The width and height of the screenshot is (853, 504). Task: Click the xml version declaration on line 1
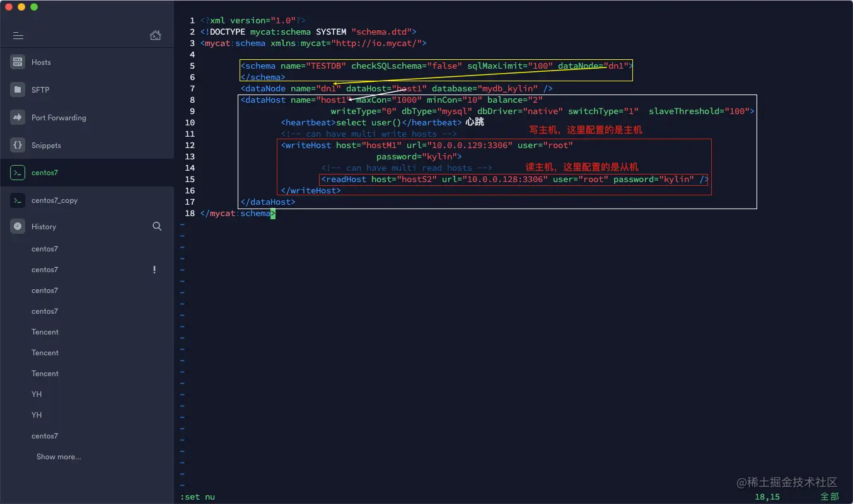pos(253,21)
